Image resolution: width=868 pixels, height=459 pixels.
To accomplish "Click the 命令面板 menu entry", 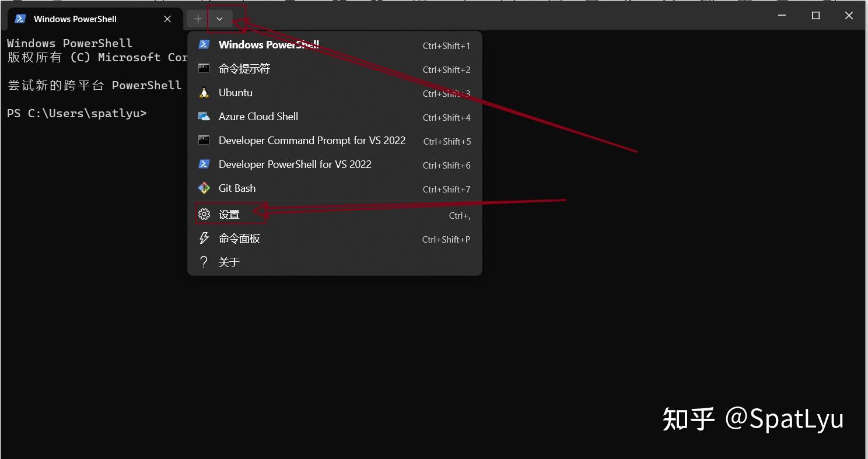I will tap(239, 238).
